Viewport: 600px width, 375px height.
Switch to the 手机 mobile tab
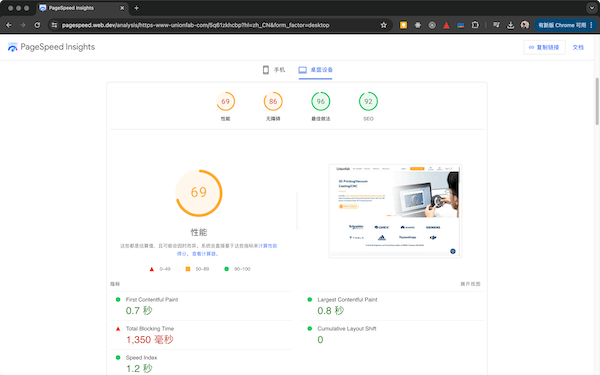point(274,70)
